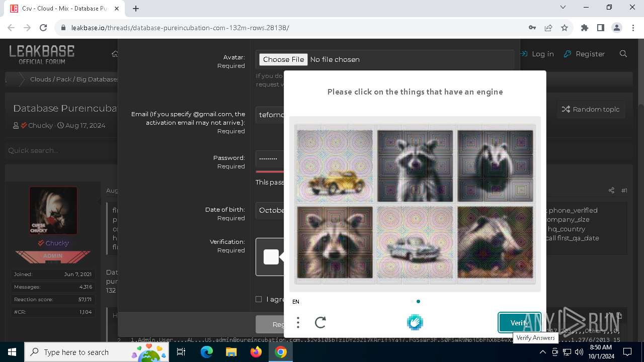
Task: Click the hCaptcha hand logo
Action: pos(415,322)
